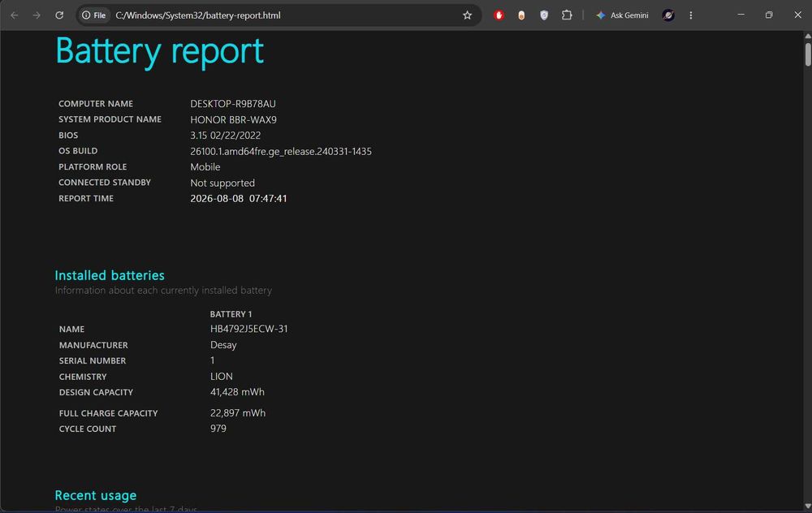Click the Recent usage heading
Screen dimensions: 812x513
(96, 495)
